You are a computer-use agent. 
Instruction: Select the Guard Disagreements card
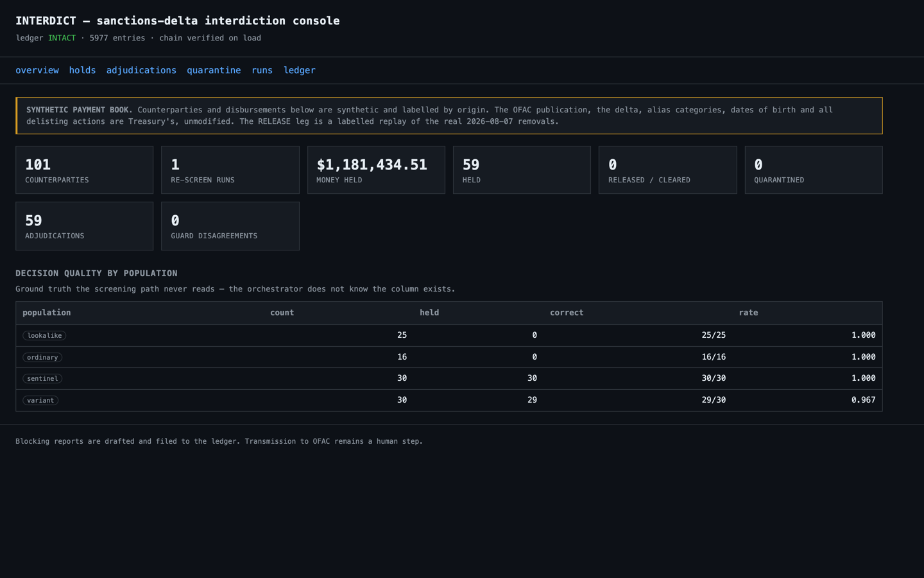tap(230, 226)
